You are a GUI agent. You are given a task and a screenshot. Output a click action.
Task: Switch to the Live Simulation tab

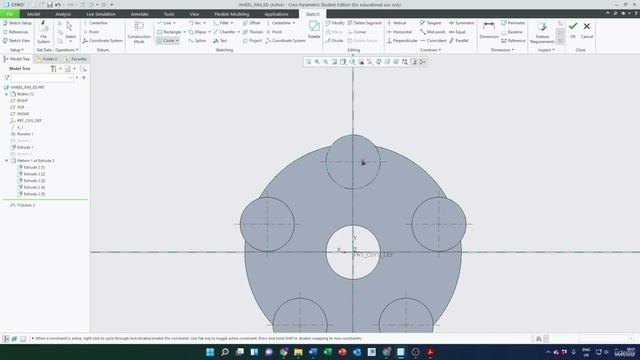[101, 14]
